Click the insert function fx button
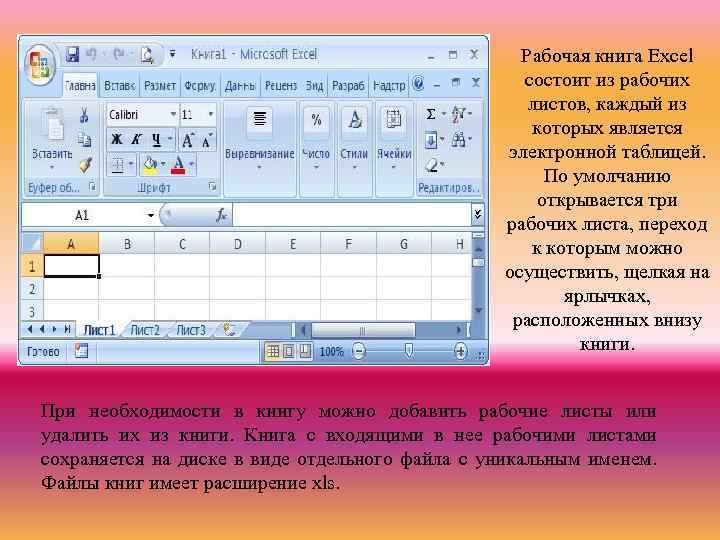Image resolution: width=720 pixels, height=540 pixels. (221, 215)
